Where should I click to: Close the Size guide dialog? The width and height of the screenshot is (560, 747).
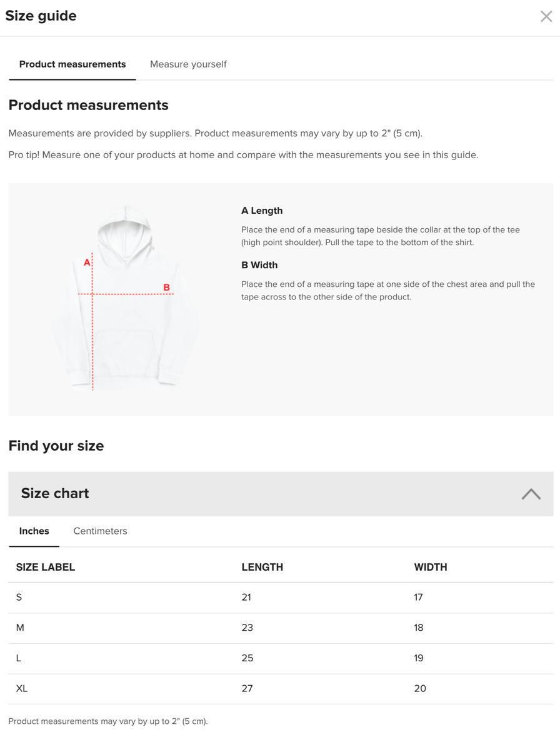click(x=546, y=17)
